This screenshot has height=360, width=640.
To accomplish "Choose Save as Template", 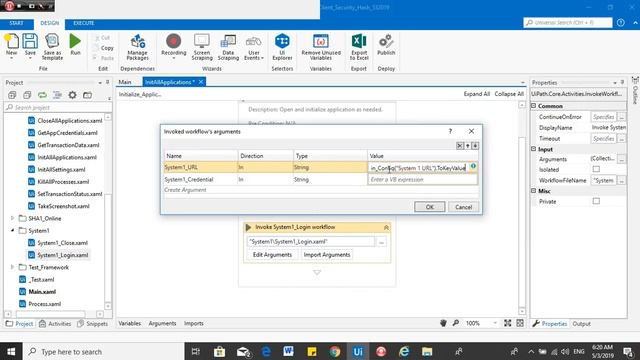I will 52,47.
